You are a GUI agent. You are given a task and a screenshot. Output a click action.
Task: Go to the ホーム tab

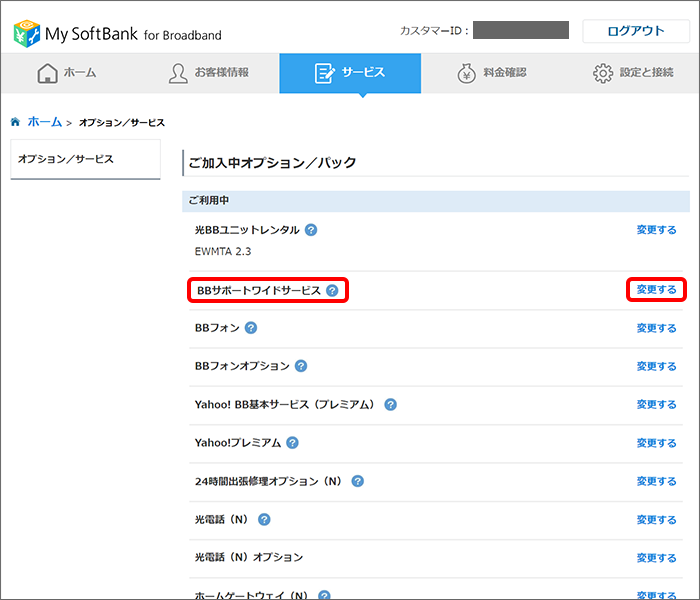pyautogui.click(x=67, y=73)
